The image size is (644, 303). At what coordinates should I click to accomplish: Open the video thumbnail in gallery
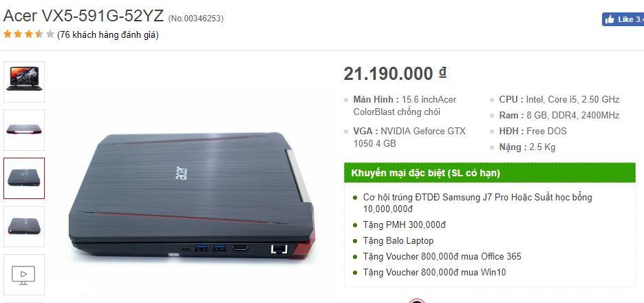click(x=24, y=275)
